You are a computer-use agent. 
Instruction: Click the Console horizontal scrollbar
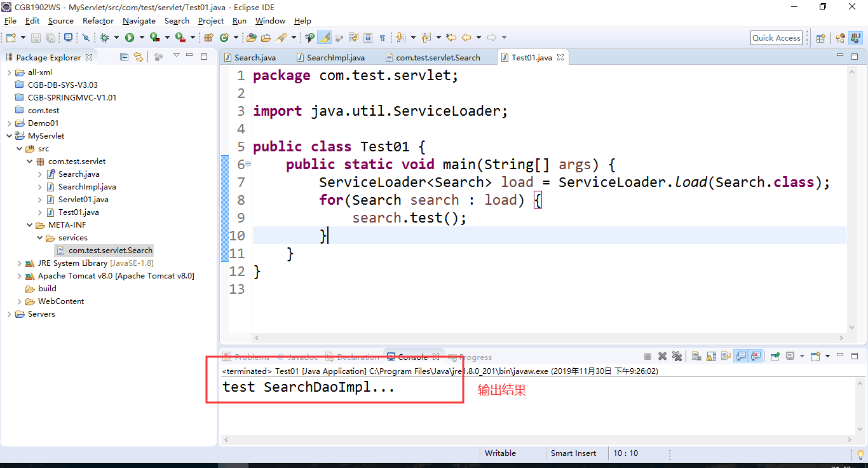pyautogui.click(x=538, y=439)
